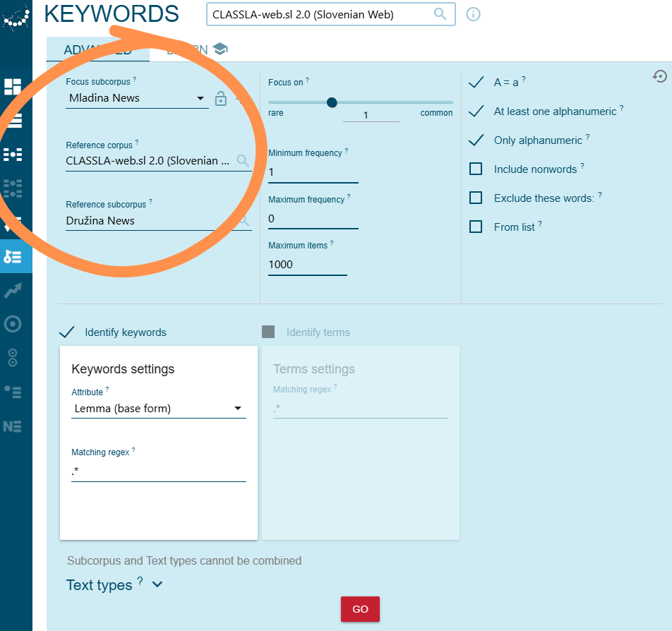
Task: Uncheck At least one alphanumeric
Action: (x=476, y=111)
